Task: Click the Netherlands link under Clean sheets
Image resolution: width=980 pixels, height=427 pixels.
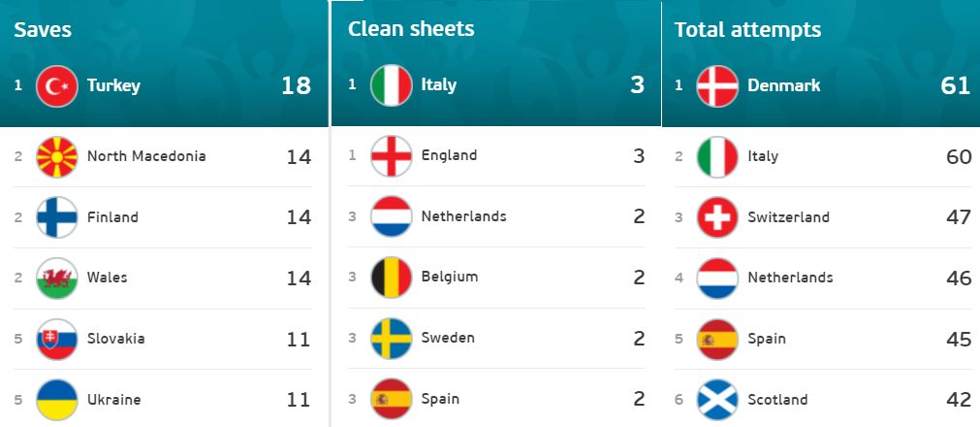Action: [x=463, y=216]
